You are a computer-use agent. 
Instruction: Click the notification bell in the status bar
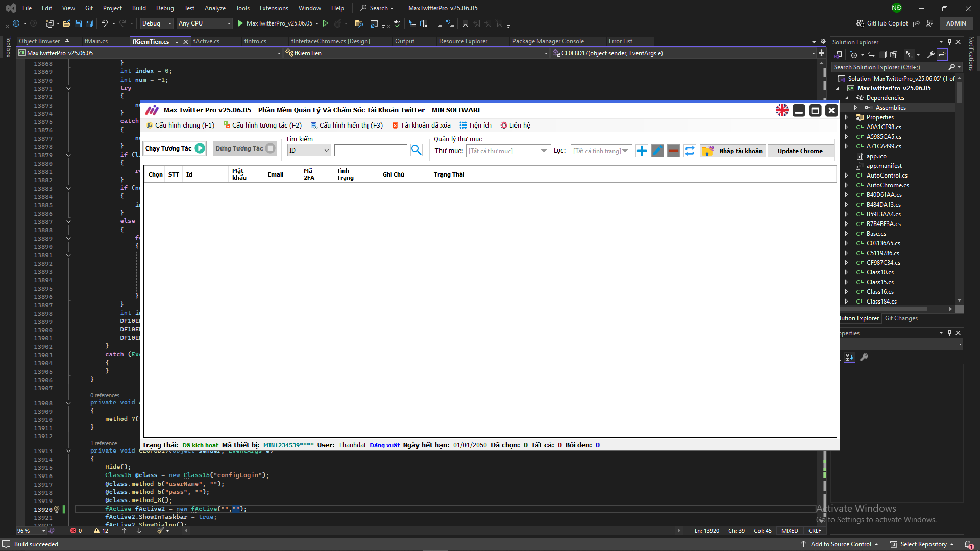pyautogui.click(x=968, y=544)
